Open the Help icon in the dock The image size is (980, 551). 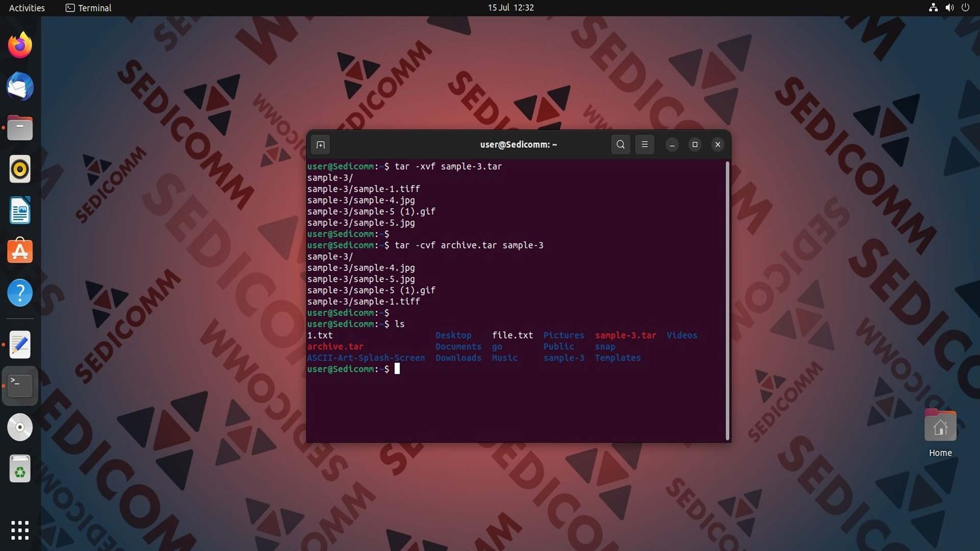click(x=20, y=293)
